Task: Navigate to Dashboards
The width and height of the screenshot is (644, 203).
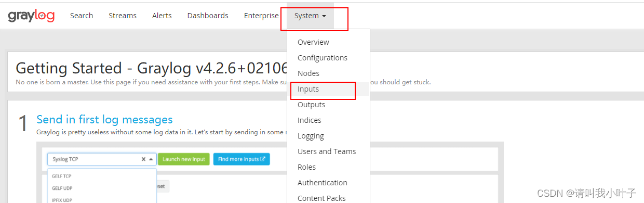Action: (208, 16)
